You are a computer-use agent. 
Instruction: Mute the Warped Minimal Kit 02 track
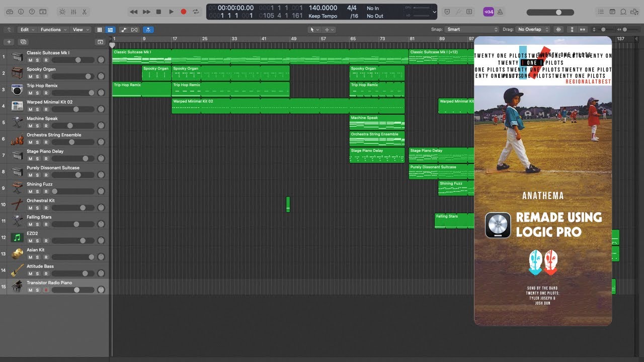coord(30,110)
